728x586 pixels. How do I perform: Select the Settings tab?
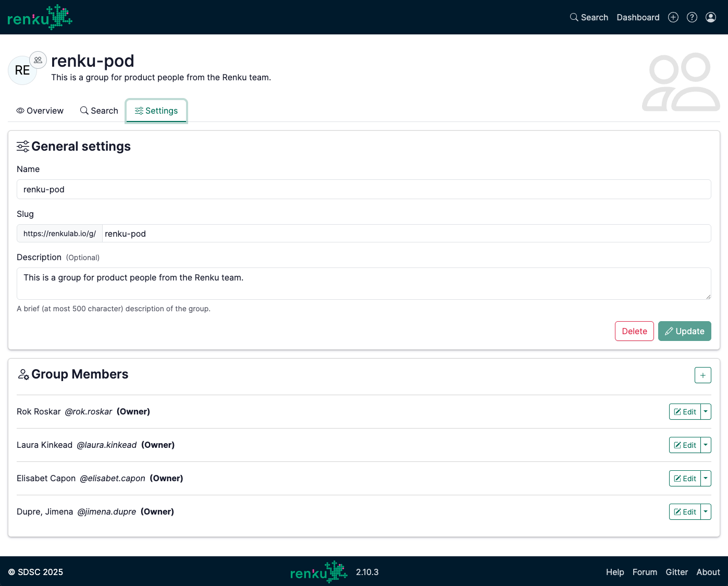pyautogui.click(x=156, y=111)
